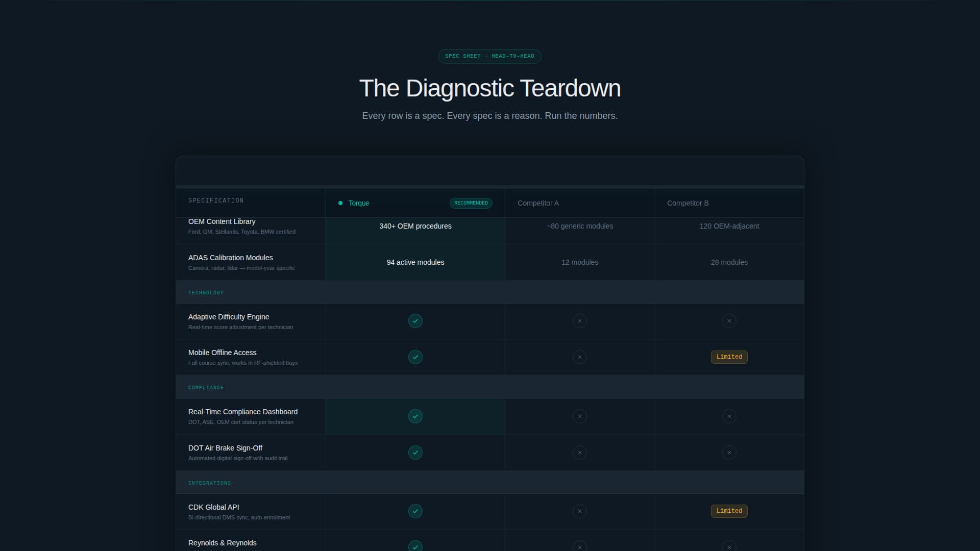Click '340+ OEM procedures' cell

point(415,226)
